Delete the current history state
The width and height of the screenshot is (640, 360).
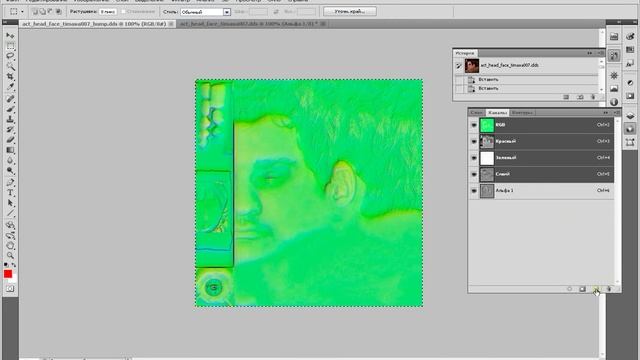pyautogui.click(x=593, y=97)
